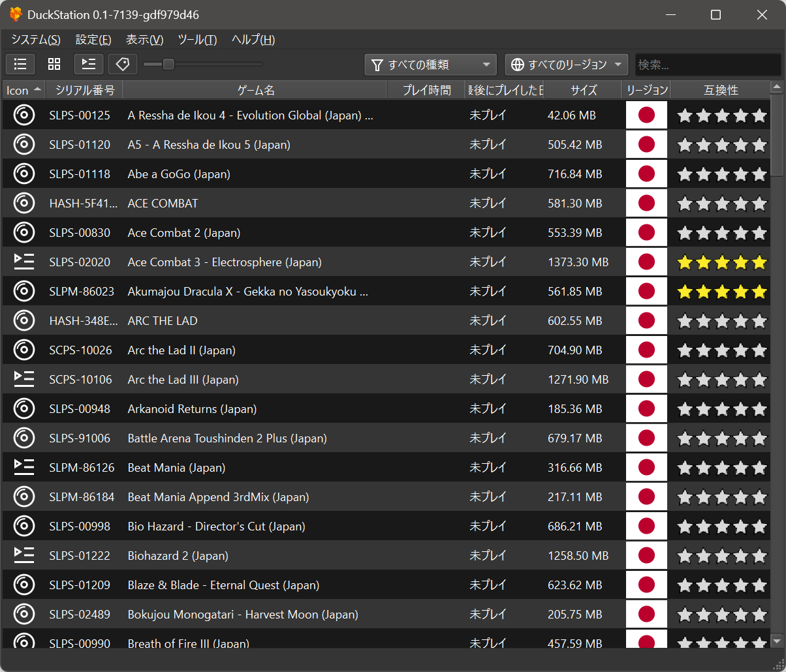Switch to game grid view
786x672 pixels.
coord(54,64)
